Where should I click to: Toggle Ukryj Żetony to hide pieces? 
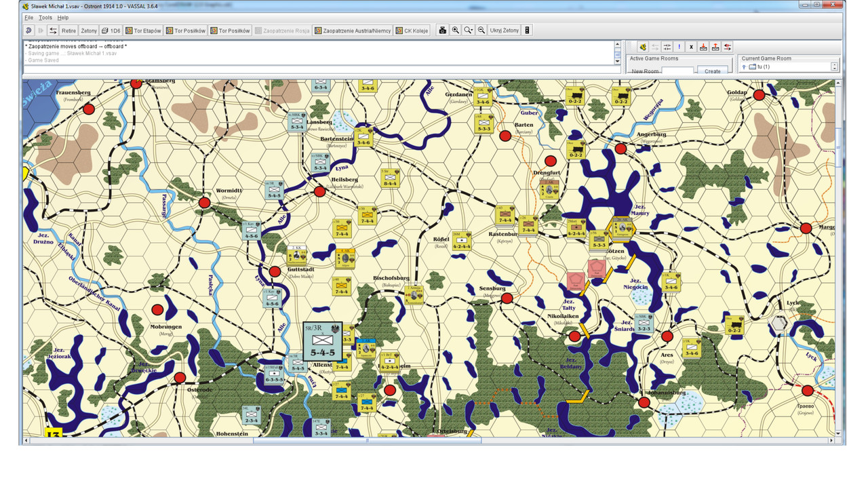[505, 31]
